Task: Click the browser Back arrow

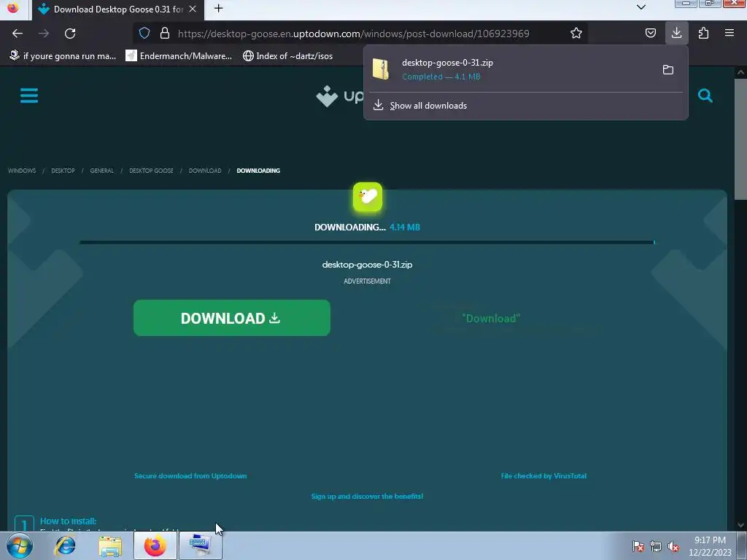Action: point(18,34)
